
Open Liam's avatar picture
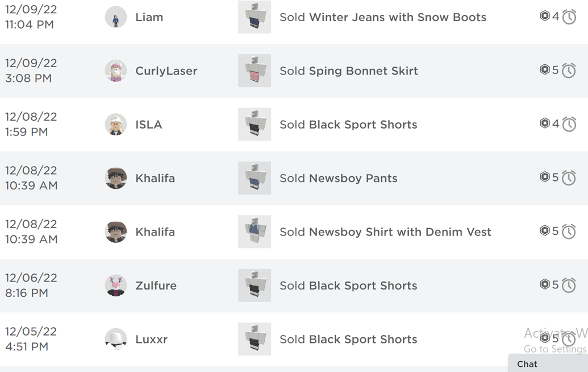(116, 16)
